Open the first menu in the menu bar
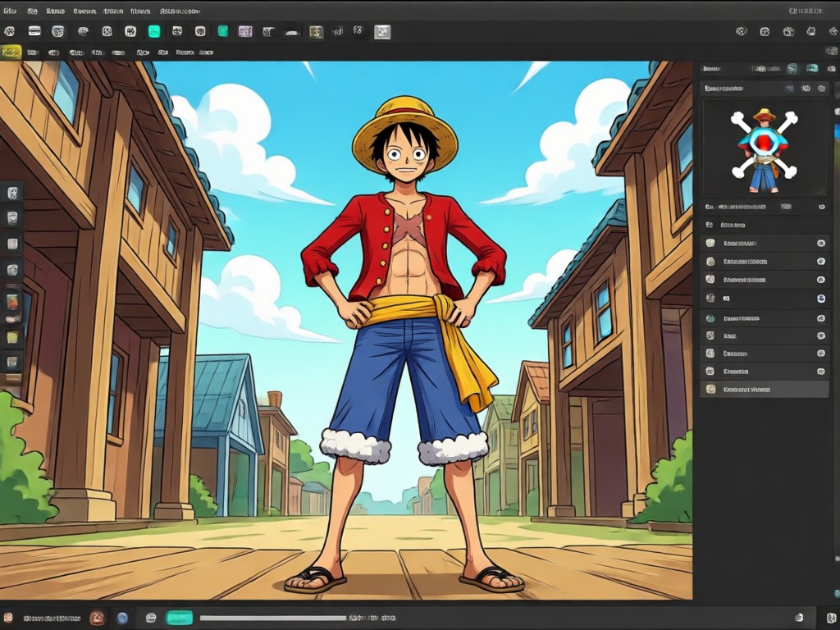Screen dimensions: 840x630 (10, 11)
